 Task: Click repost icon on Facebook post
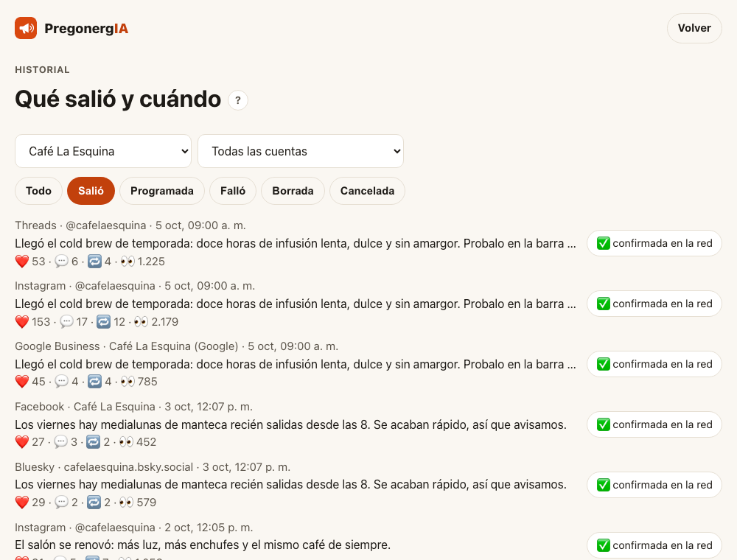point(94,442)
